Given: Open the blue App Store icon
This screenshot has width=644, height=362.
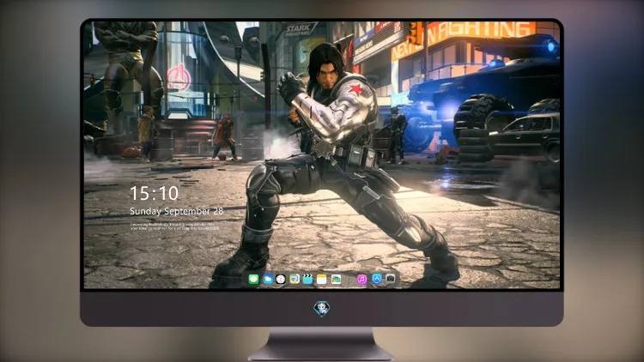Looking at the screenshot, I should point(377,279).
